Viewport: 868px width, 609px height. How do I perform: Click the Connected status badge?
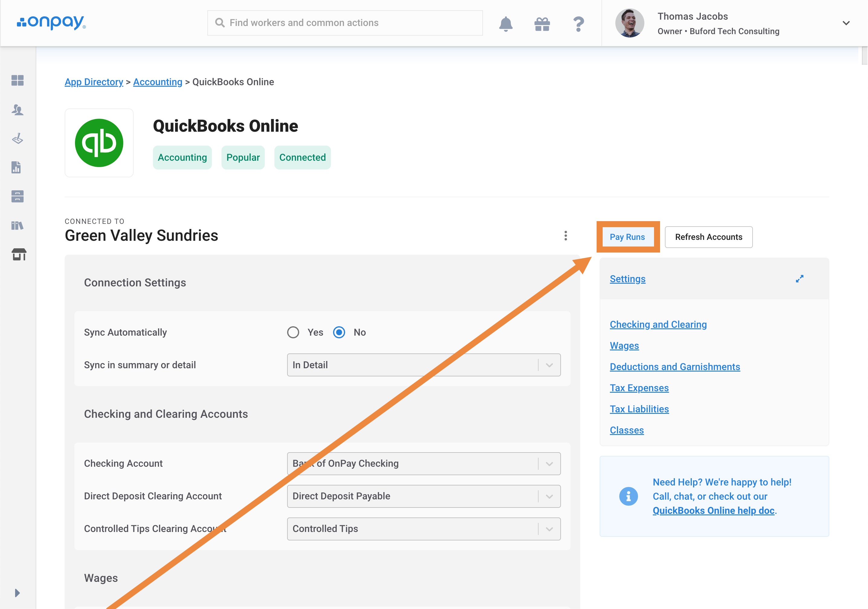pyautogui.click(x=303, y=158)
